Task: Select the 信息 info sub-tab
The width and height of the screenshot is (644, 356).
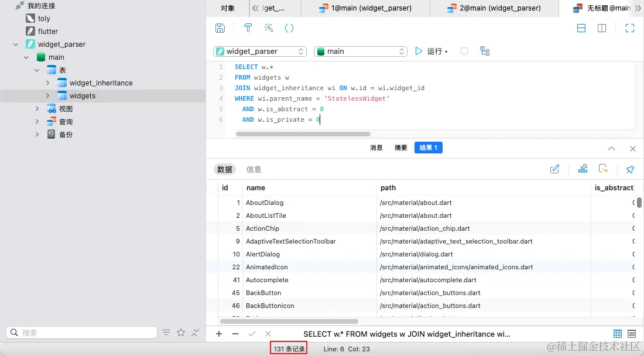Action: click(x=254, y=169)
